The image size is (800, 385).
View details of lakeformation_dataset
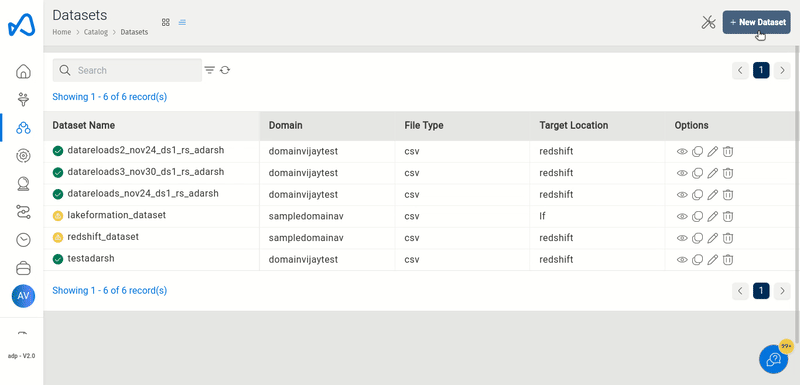tap(682, 216)
